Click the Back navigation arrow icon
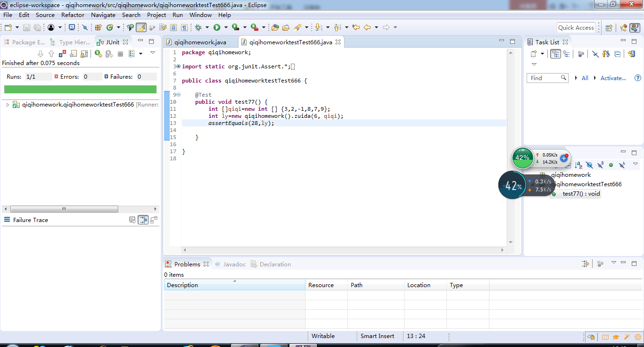The image size is (644, 347). pos(367,27)
